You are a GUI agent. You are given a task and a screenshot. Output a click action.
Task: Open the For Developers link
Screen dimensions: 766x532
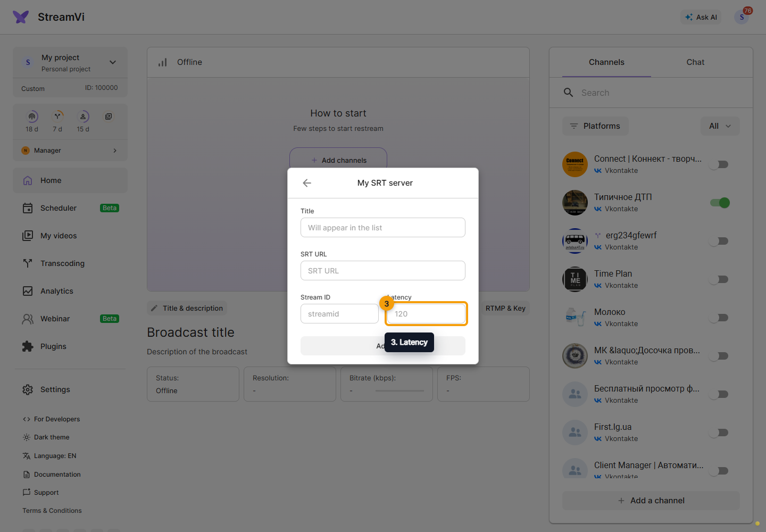pyautogui.click(x=52, y=419)
